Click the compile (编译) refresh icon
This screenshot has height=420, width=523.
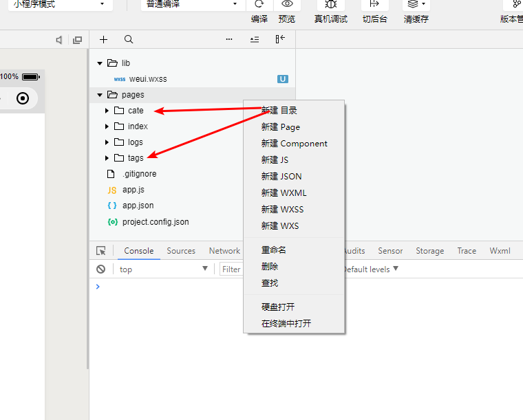point(259,4)
